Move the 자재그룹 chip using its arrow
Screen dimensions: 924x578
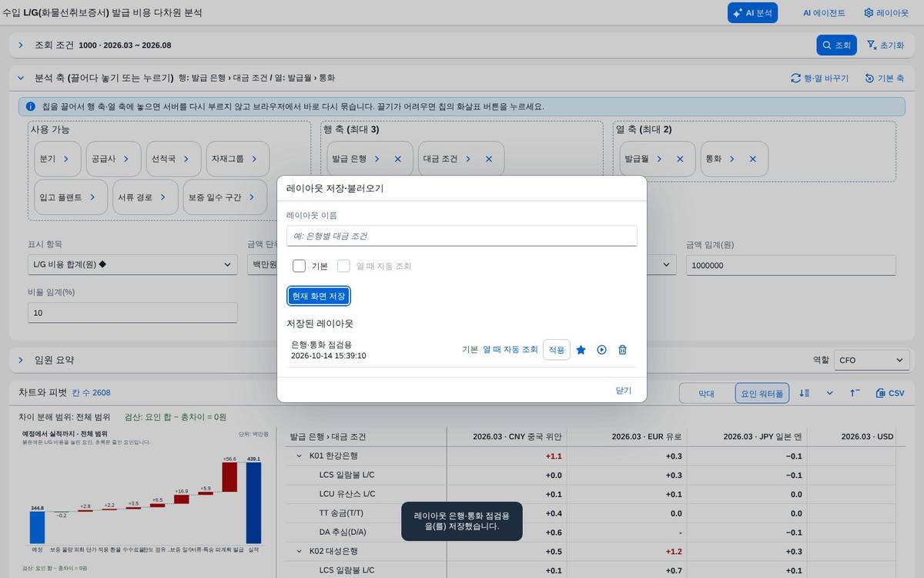click(x=254, y=159)
